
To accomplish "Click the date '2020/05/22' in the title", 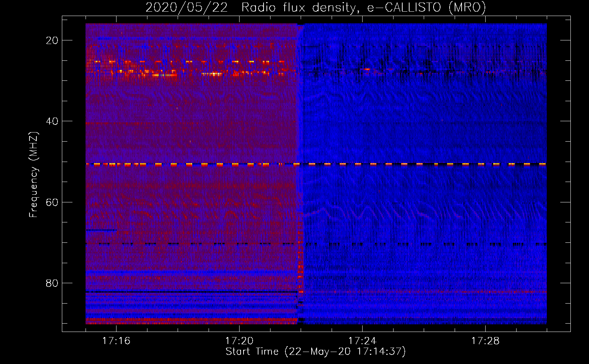I will click(187, 8).
